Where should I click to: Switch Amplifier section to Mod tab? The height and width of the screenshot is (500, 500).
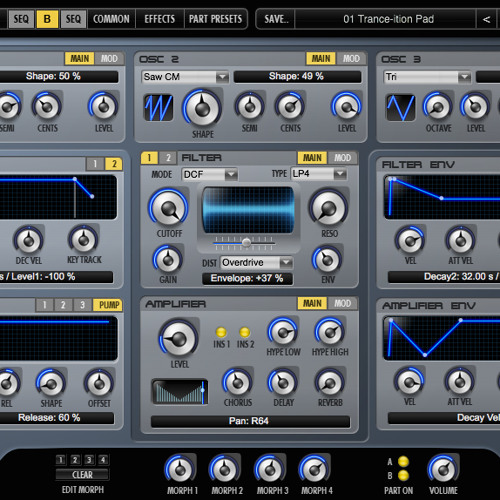(x=342, y=303)
